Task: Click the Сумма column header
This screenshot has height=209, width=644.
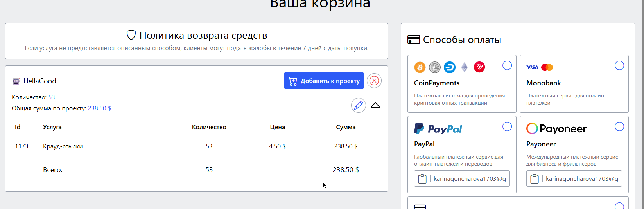Action: (x=346, y=127)
